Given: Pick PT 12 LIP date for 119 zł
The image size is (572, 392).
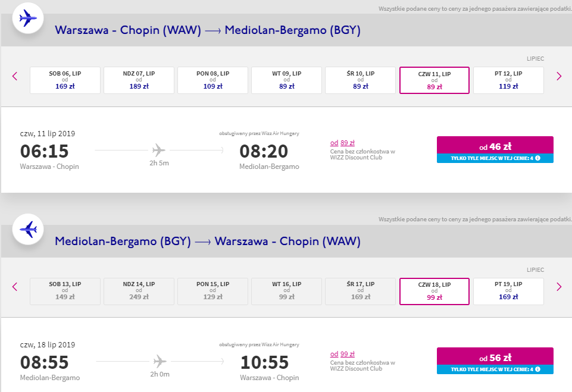Looking at the screenshot, I should click(508, 80).
